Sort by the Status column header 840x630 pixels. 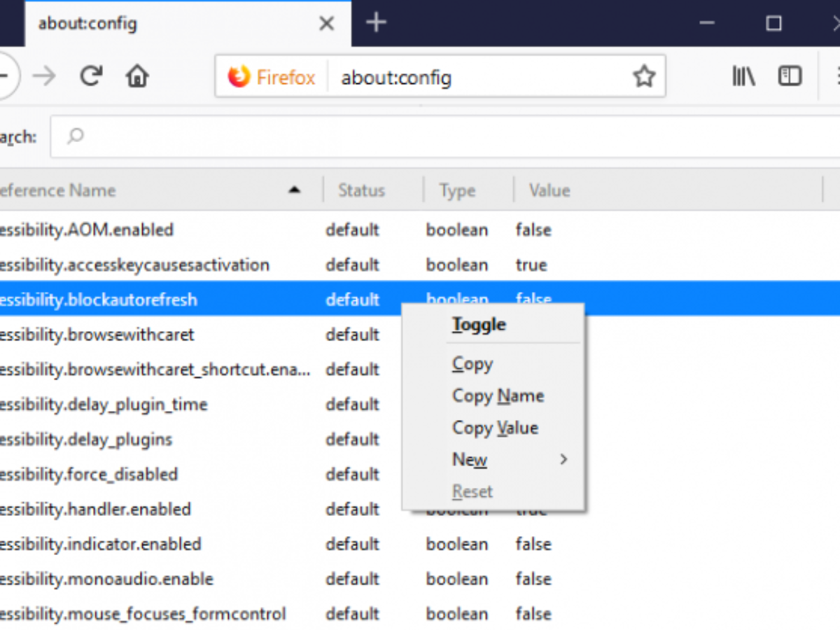point(373,190)
